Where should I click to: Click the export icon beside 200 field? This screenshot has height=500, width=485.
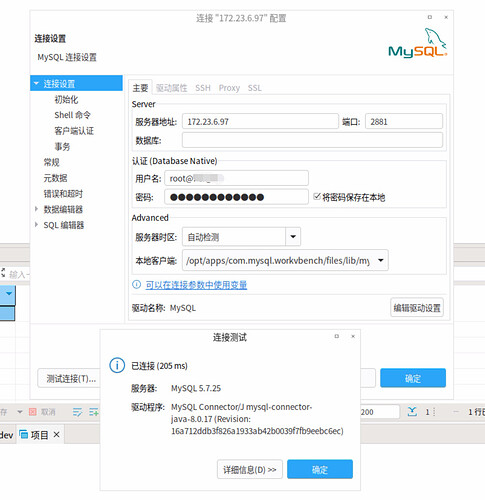pyautogui.click(x=412, y=412)
